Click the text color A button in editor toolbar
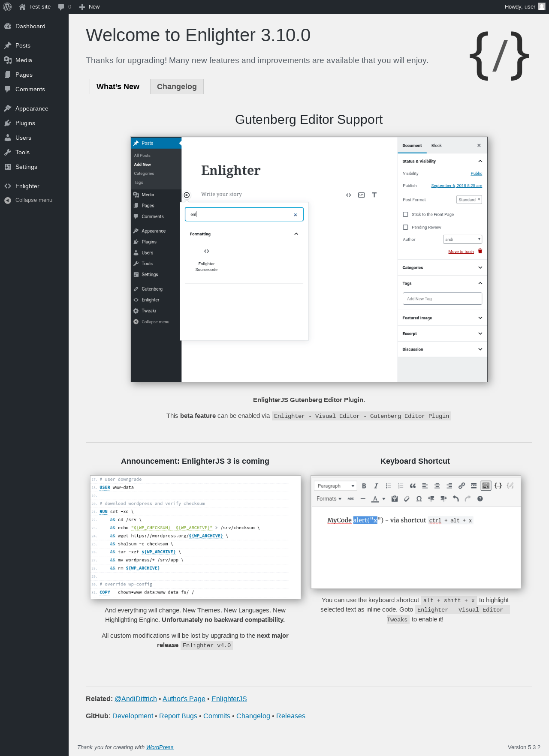 (x=375, y=498)
